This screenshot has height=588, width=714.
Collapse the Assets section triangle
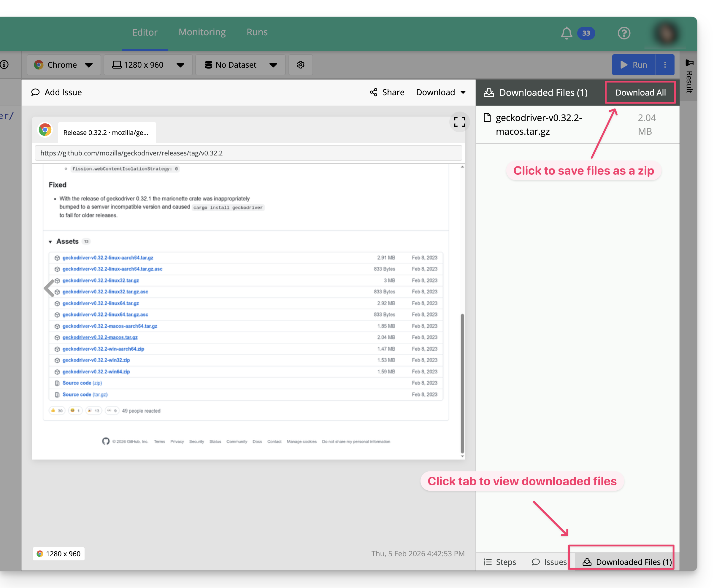(50, 242)
